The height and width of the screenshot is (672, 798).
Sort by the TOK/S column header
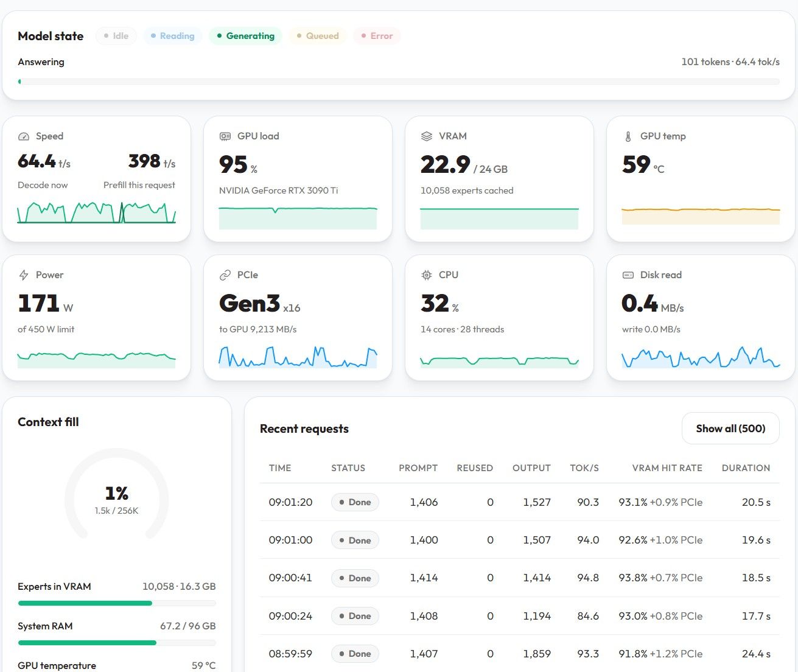pos(584,468)
